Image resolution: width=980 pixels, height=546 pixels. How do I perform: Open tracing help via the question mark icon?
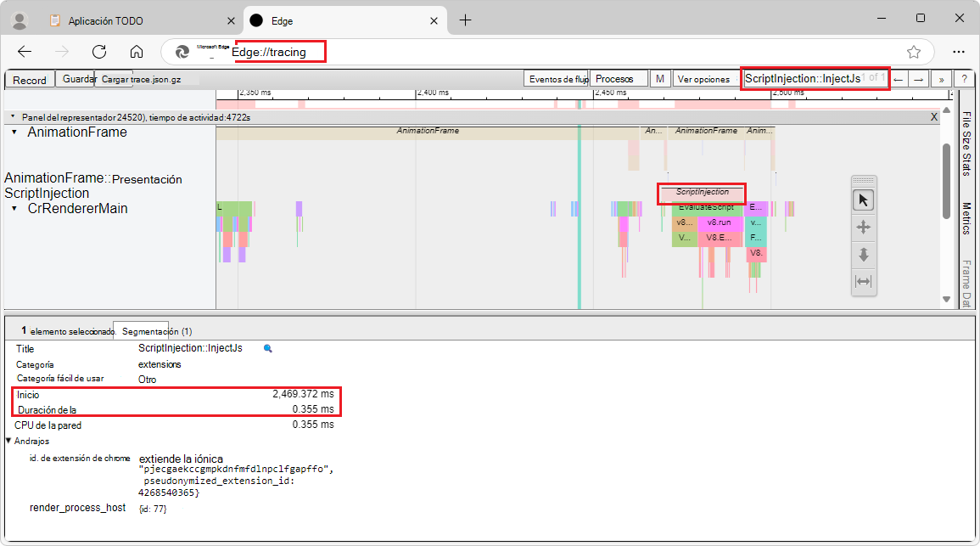click(x=965, y=78)
